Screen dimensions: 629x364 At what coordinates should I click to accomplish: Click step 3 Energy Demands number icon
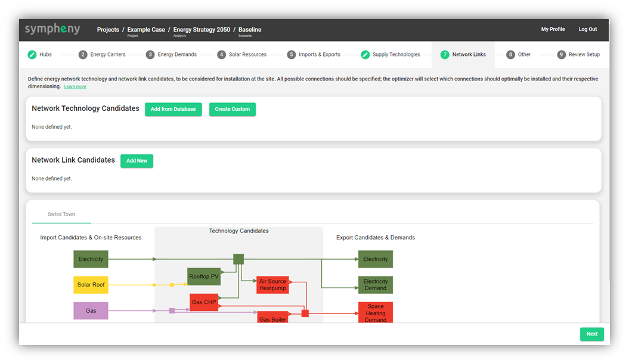tap(150, 55)
